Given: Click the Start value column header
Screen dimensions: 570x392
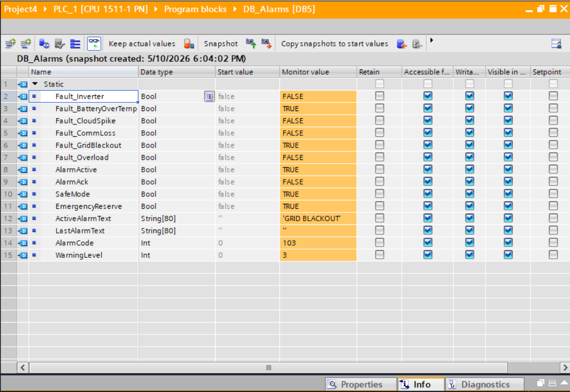Looking at the screenshot, I should tap(247, 72).
